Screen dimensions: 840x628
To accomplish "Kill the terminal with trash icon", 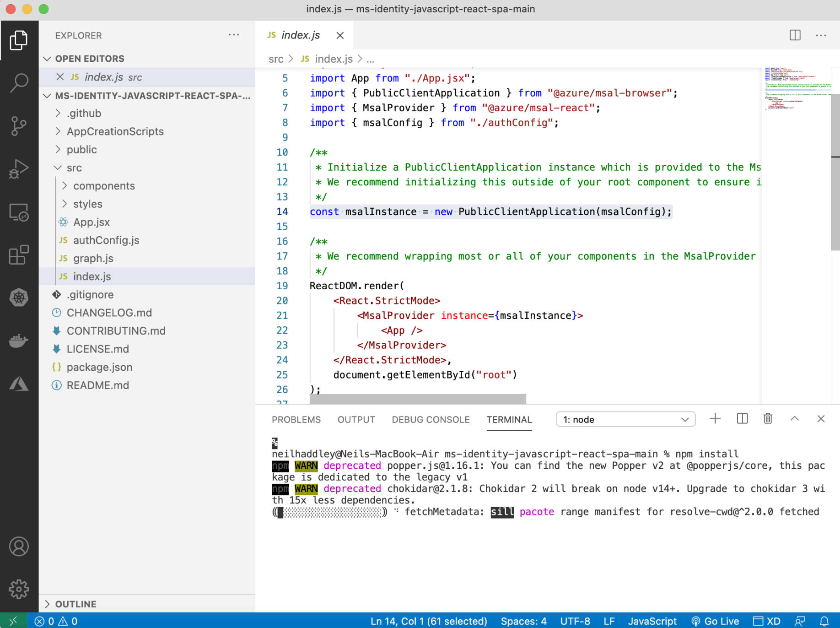I will point(768,419).
